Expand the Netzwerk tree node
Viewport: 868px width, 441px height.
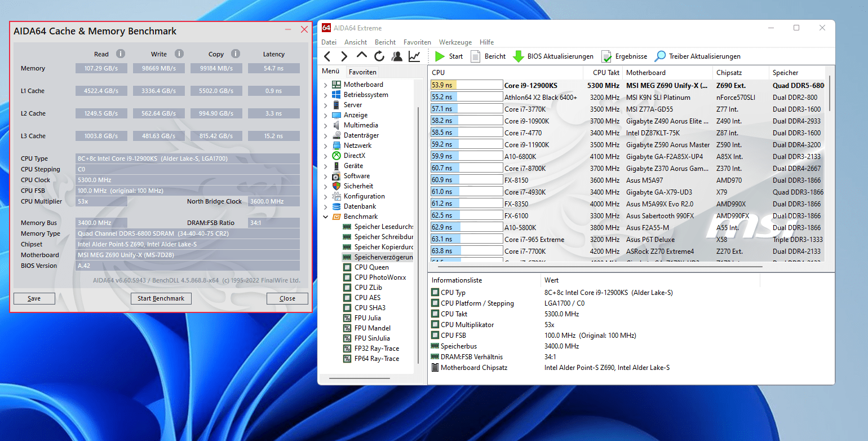(325, 145)
